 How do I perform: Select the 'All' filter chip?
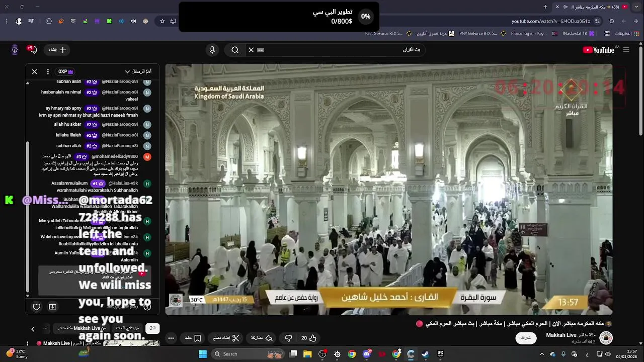tap(152, 328)
